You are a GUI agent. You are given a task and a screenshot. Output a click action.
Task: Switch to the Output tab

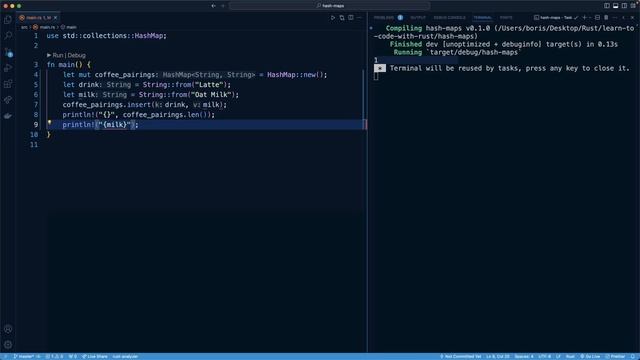pos(418,18)
